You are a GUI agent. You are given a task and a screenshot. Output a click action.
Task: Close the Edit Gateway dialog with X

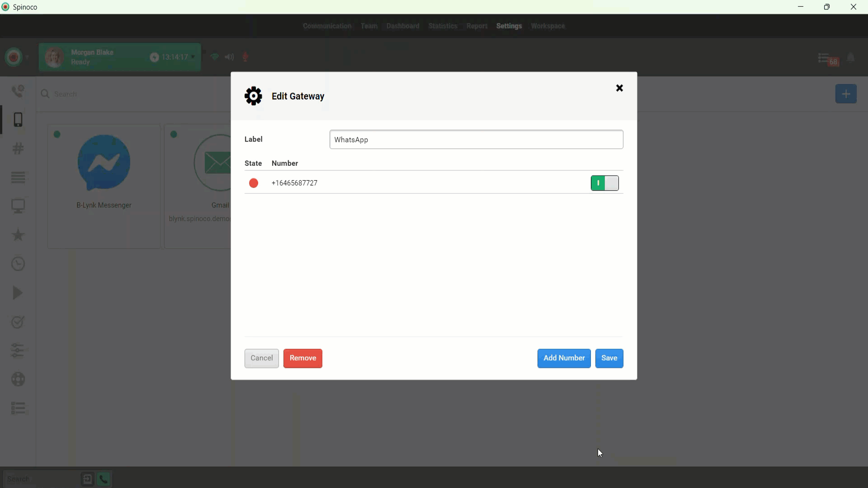coord(619,88)
